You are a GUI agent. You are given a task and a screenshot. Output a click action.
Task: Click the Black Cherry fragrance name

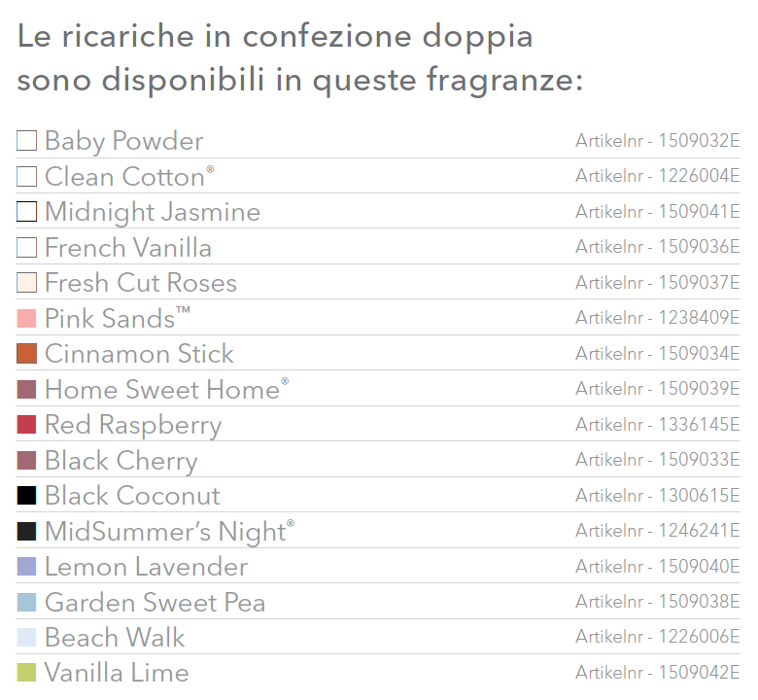pyautogui.click(x=121, y=461)
